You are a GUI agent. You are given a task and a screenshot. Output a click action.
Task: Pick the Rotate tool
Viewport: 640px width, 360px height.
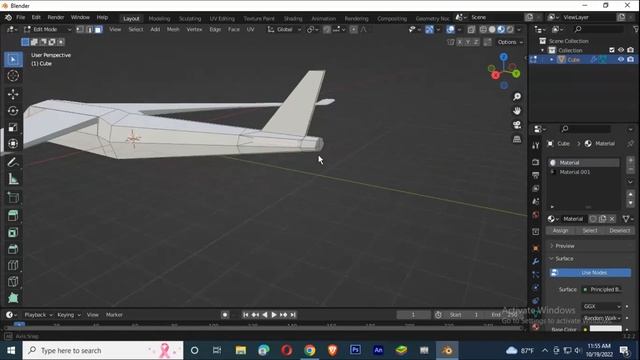[13, 111]
